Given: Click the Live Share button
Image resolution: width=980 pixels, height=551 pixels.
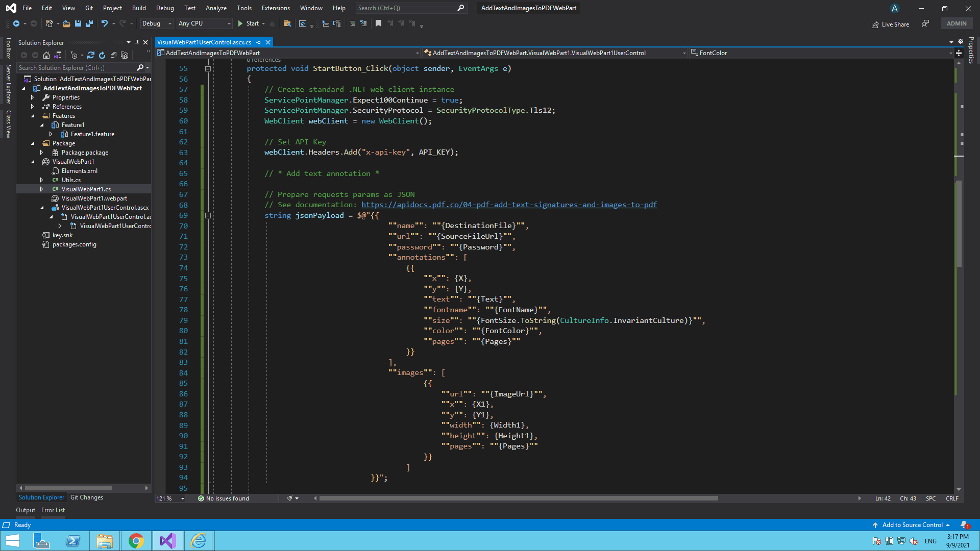Looking at the screenshot, I should [x=891, y=24].
